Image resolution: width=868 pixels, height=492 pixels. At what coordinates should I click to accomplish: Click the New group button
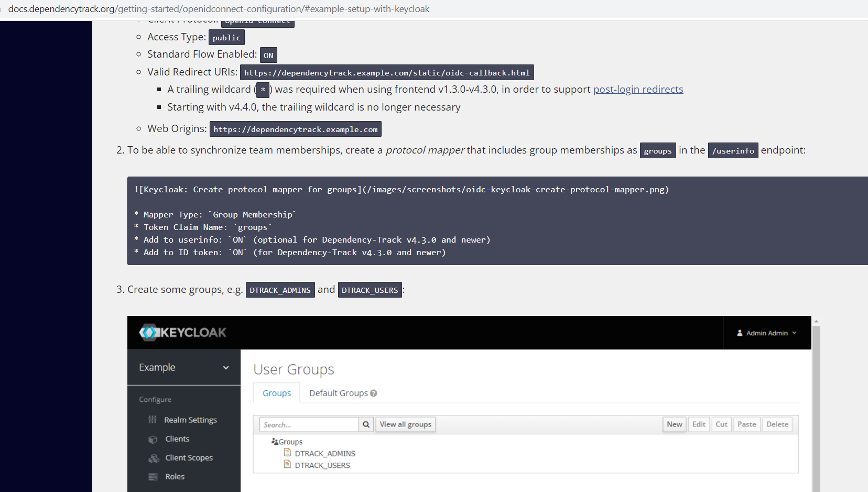coord(675,424)
